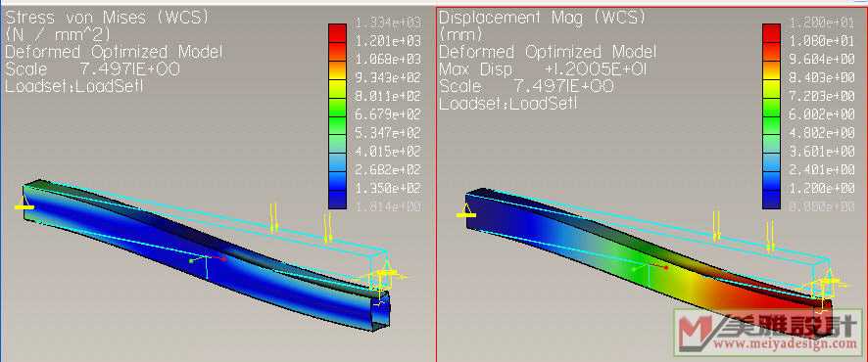
Task: Click the "Max Disp +1.2005E+01" label
Action: [543, 69]
